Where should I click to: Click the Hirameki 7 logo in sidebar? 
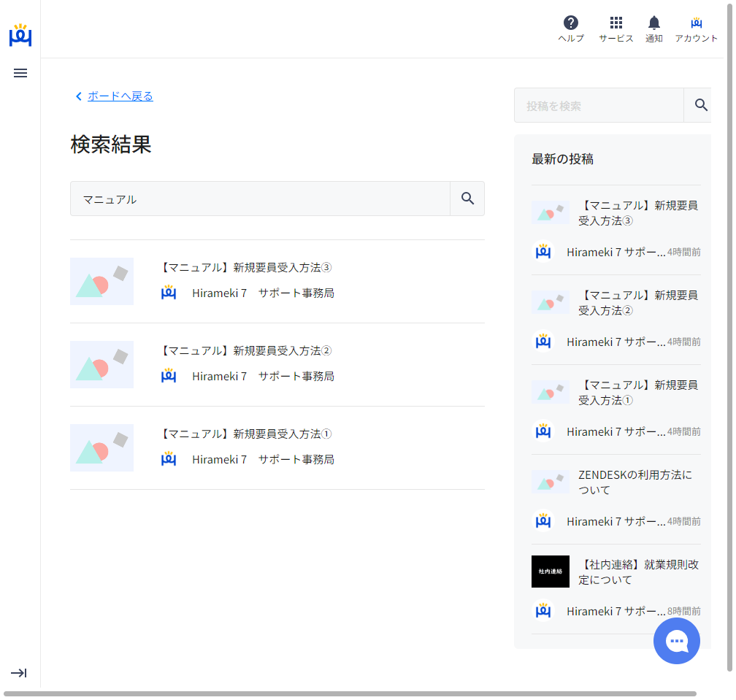[20, 35]
